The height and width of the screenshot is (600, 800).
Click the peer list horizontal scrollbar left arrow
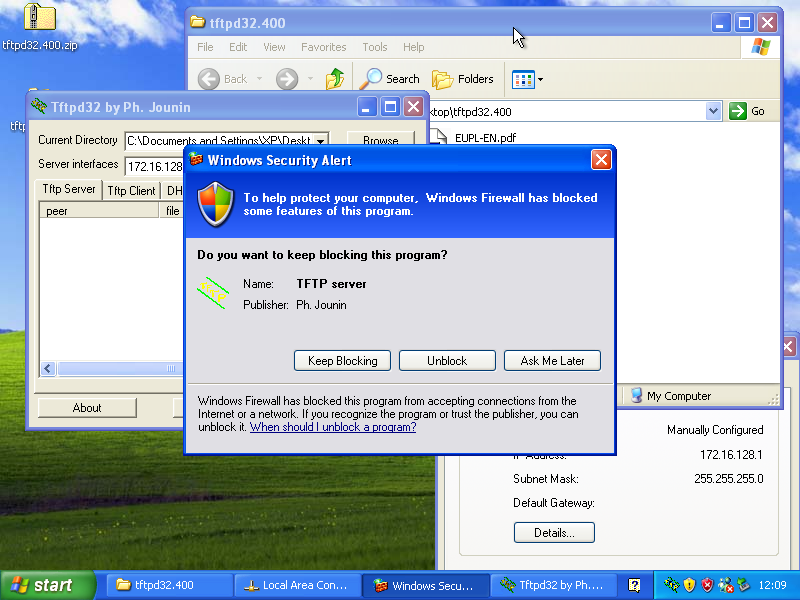click(x=47, y=369)
